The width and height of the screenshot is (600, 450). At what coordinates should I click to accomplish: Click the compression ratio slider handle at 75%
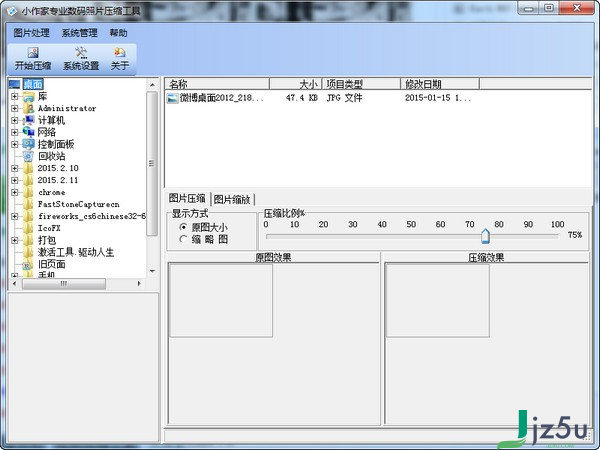pos(485,237)
